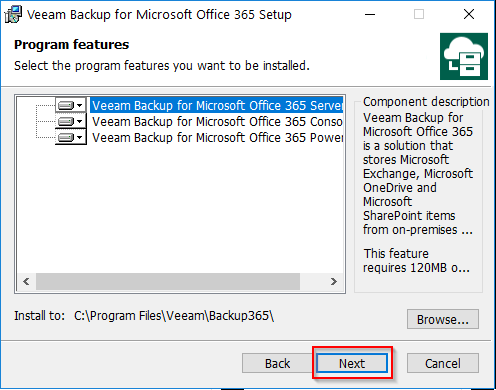Click the green Veeam cloud archive logo
Screen dimensions: 496x390
[464, 56]
